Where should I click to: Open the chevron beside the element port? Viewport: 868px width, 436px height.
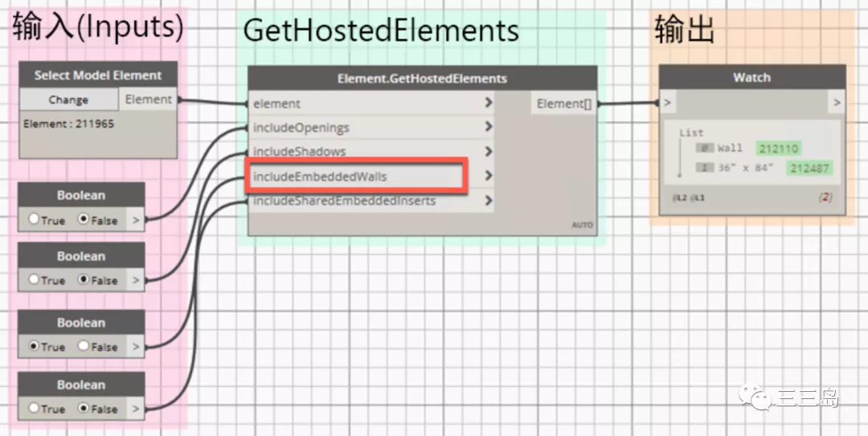(489, 102)
